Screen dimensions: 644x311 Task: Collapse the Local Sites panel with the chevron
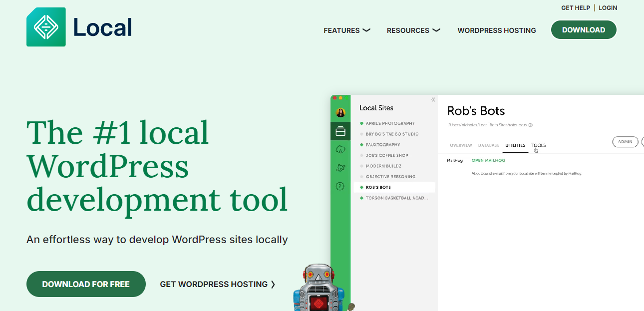(432, 99)
